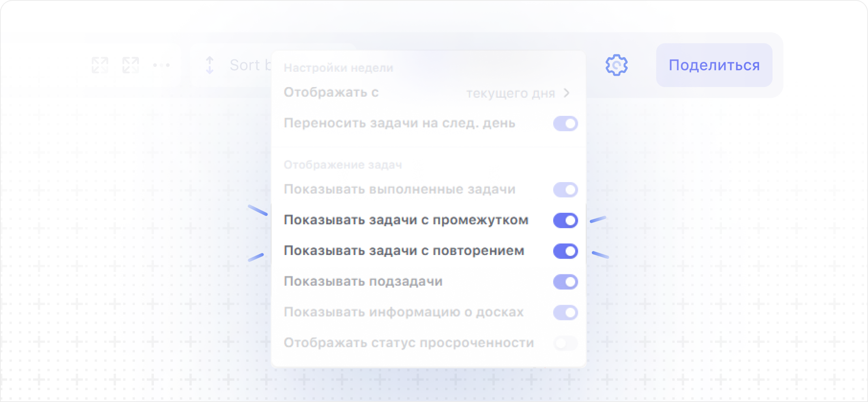This screenshot has width=868, height=402.
Task: Toggle Показывать информацию о досках switch
Action: pyautogui.click(x=565, y=313)
